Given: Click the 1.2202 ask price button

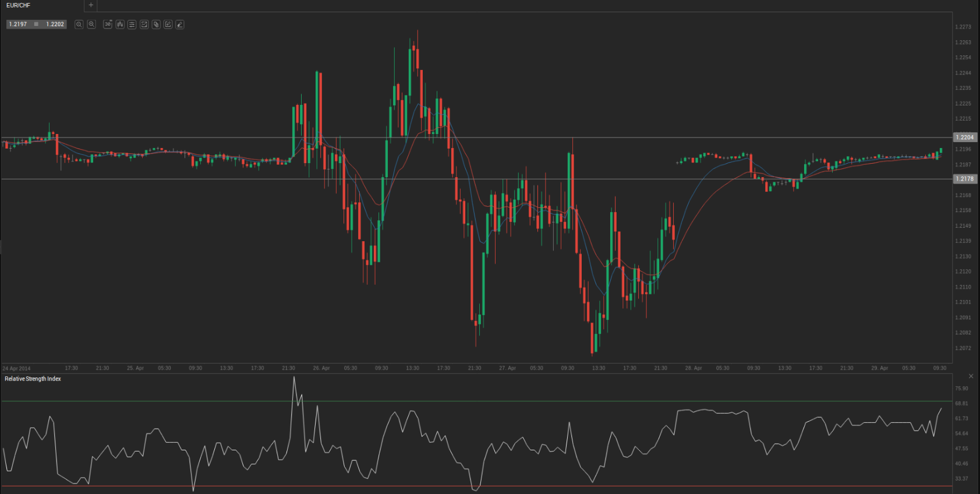Looking at the screenshot, I should pos(55,24).
